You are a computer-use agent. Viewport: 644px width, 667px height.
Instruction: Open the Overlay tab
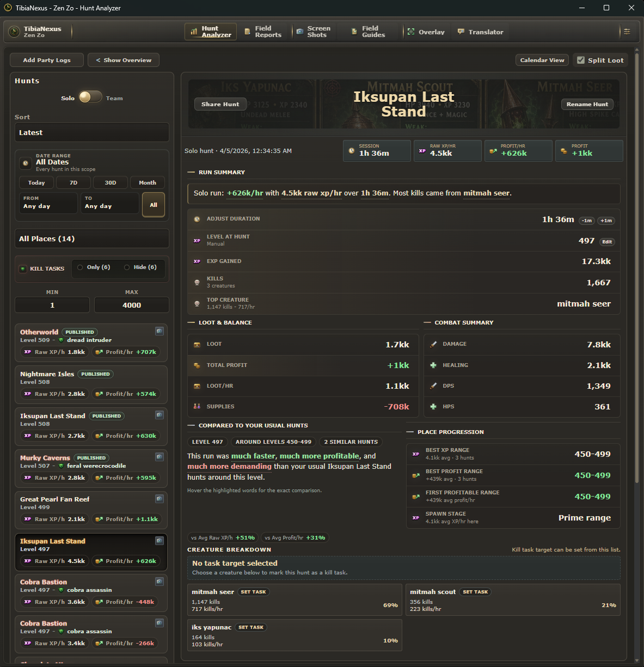click(426, 32)
